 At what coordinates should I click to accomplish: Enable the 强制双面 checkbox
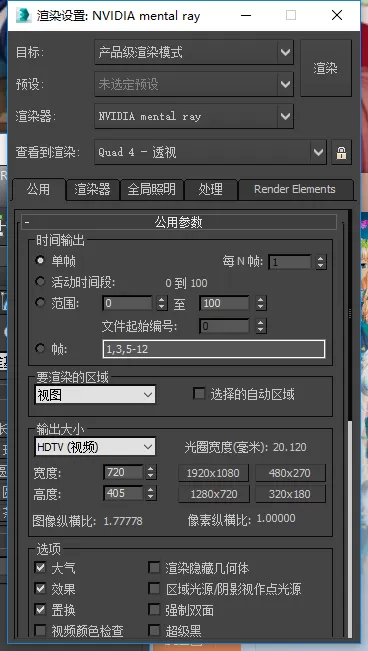pyautogui.click(x=155, y=610)
